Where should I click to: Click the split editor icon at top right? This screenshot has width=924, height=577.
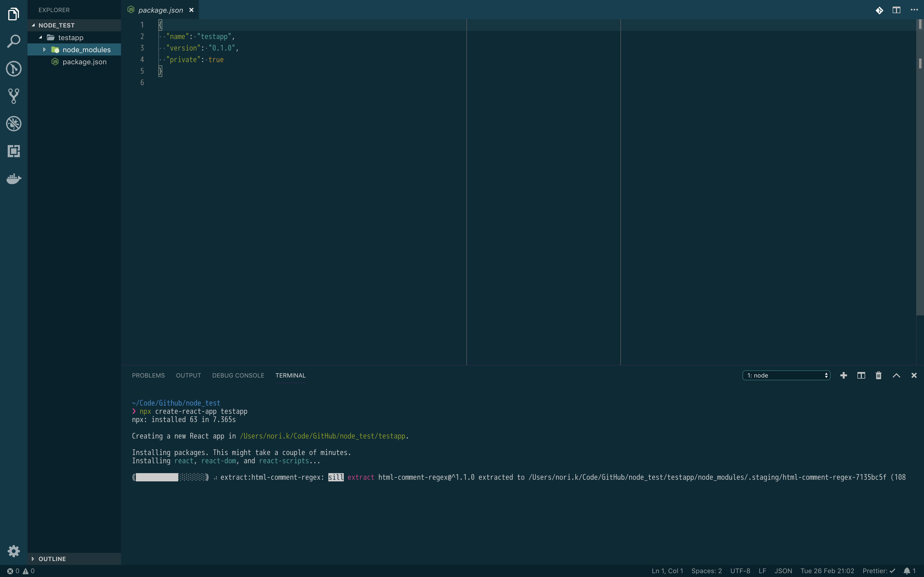click(896, 10)
